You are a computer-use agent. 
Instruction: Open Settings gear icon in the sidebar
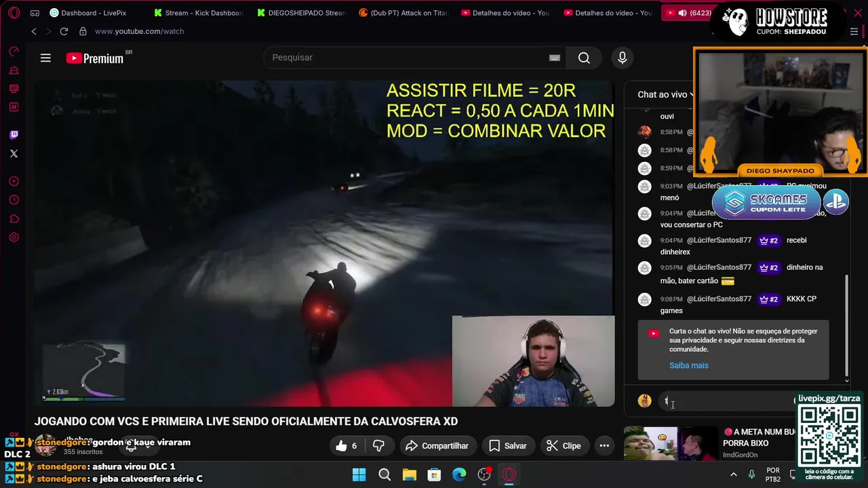[14, 237]
